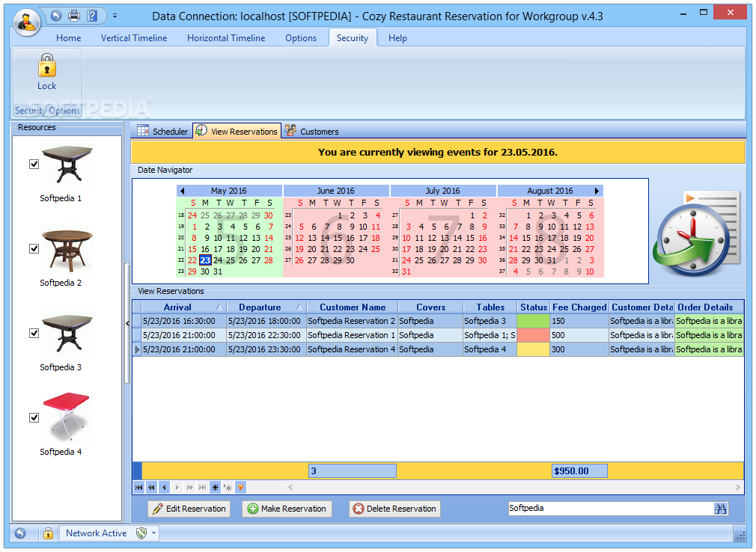
Task: Select highlighted date 23 in May 2016
Action: pyautogui.click(x=205, y=260)
